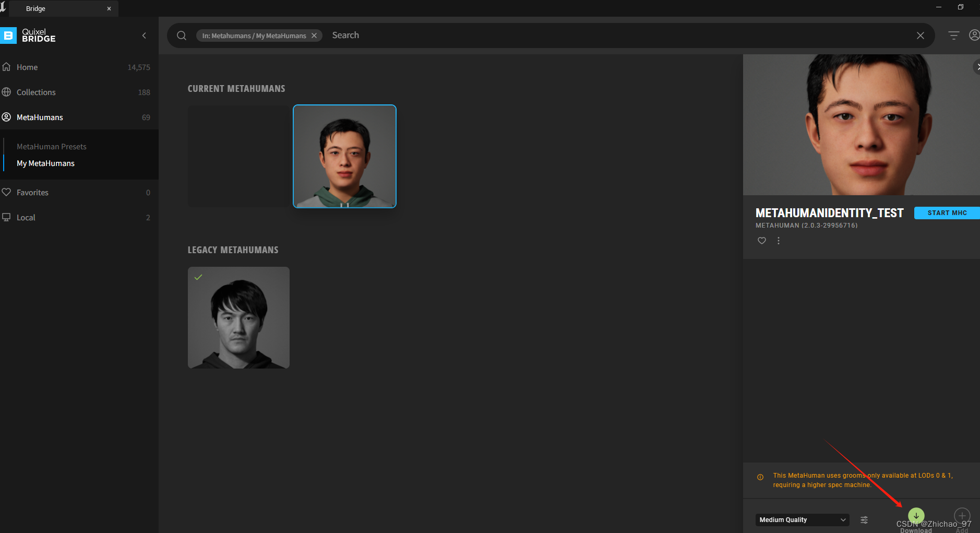
Task: Select the Bridge window tab
Action: click(x=63, y=9)
